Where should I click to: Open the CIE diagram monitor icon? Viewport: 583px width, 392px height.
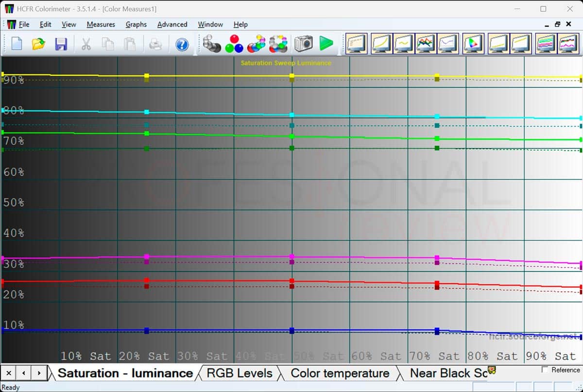tap(473, 44)
